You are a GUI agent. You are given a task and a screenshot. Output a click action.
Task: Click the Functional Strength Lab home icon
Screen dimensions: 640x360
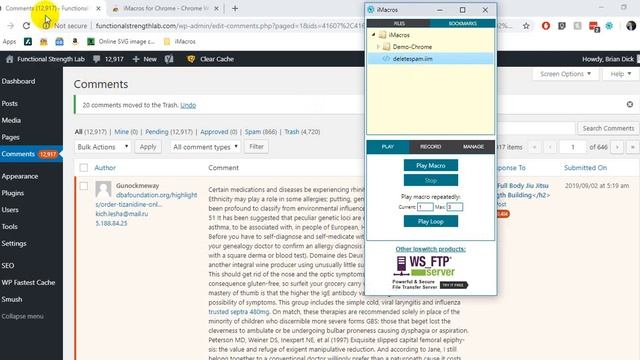click(9, 59)
